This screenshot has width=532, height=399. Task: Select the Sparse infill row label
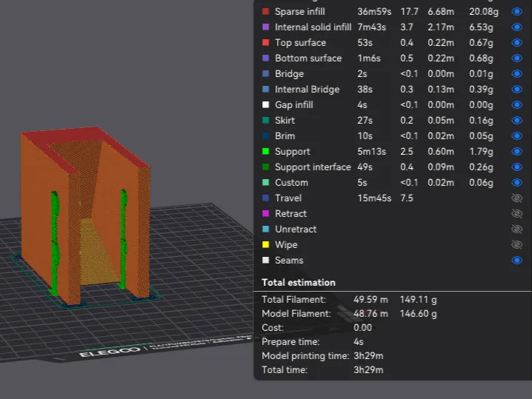[299, 12]
